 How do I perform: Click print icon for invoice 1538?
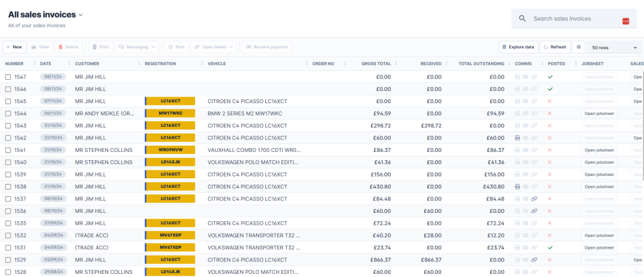tap(518, 187)
